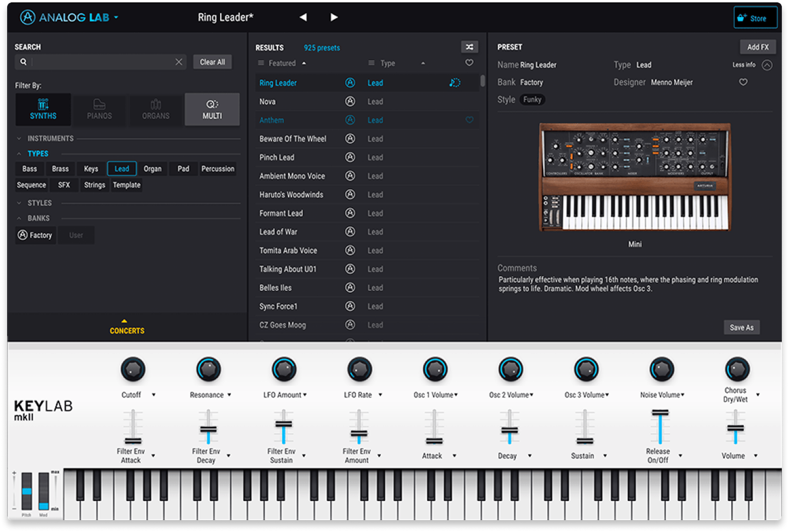
Task: Click the Save As button
Action: pos(741,327)
